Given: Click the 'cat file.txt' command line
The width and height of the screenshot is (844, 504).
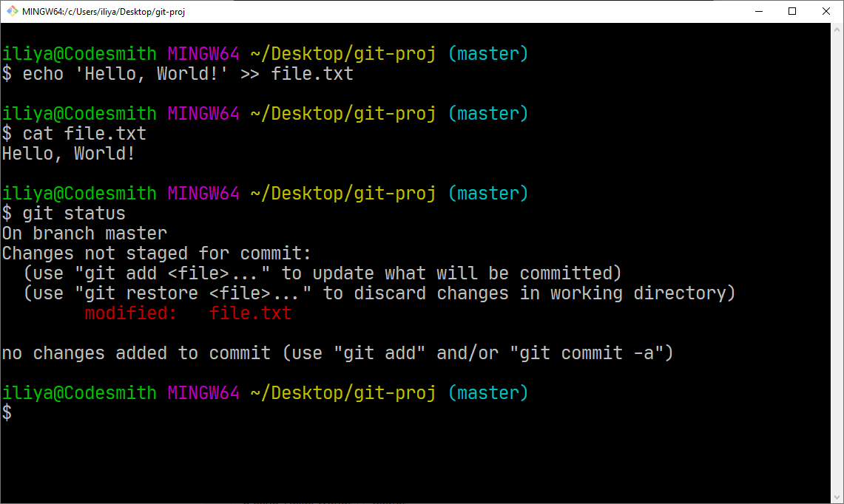Looking at the screenshot, I should [74, 134].
